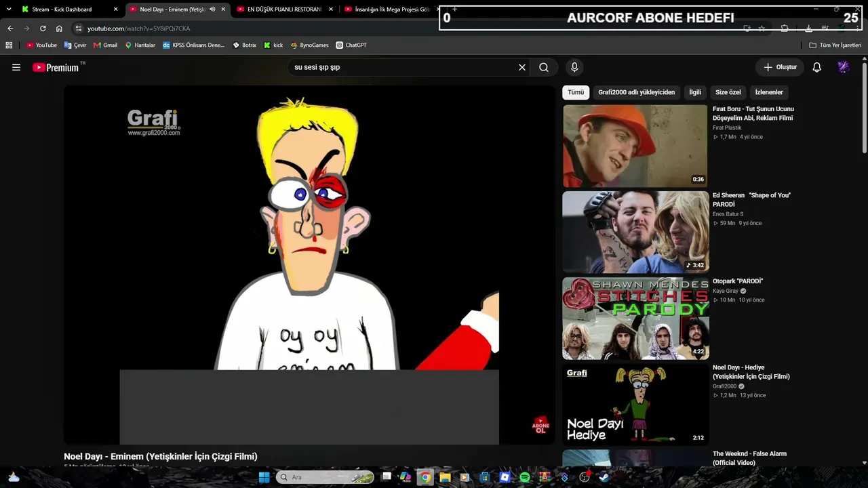Click the Oluştur create button
868x488 pixels.
(x=780, y=67)
